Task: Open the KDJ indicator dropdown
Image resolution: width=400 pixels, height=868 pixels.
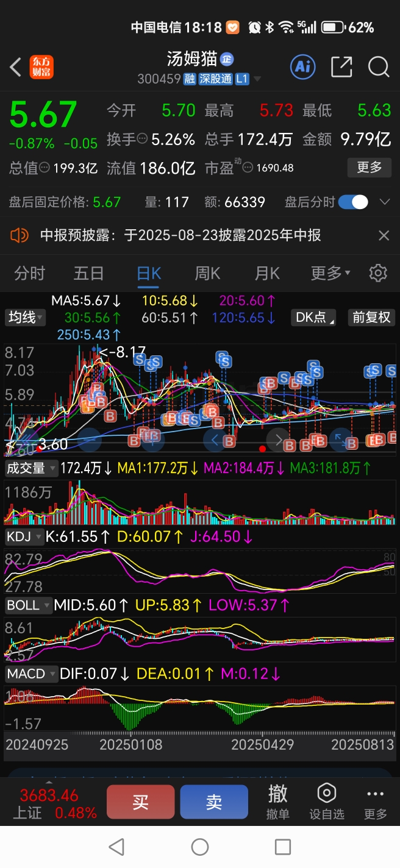Action: tap(24, 537)
